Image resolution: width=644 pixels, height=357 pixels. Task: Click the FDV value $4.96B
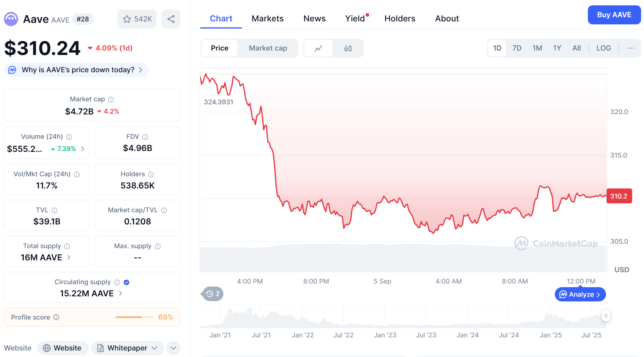(137, 148)
